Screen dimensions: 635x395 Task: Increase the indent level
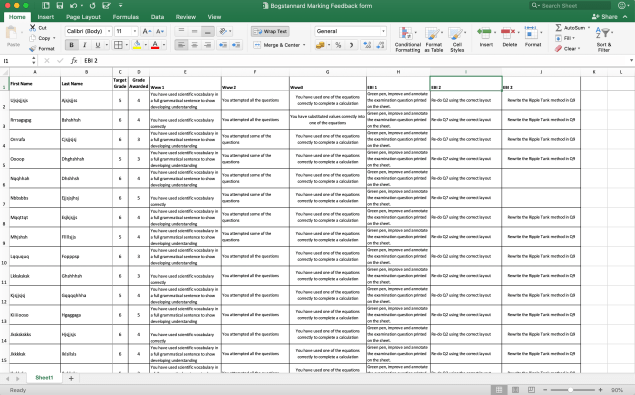[236, 45]
